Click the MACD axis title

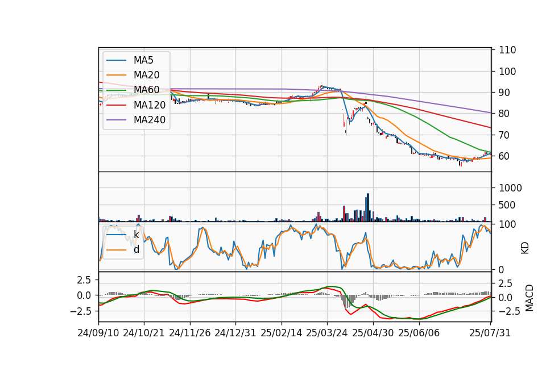529,298
